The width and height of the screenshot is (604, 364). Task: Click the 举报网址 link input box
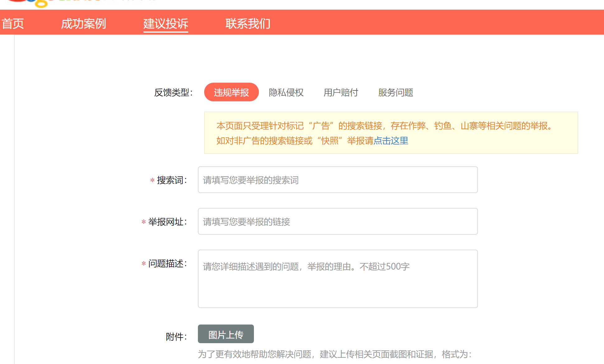(x=338, y=221)
